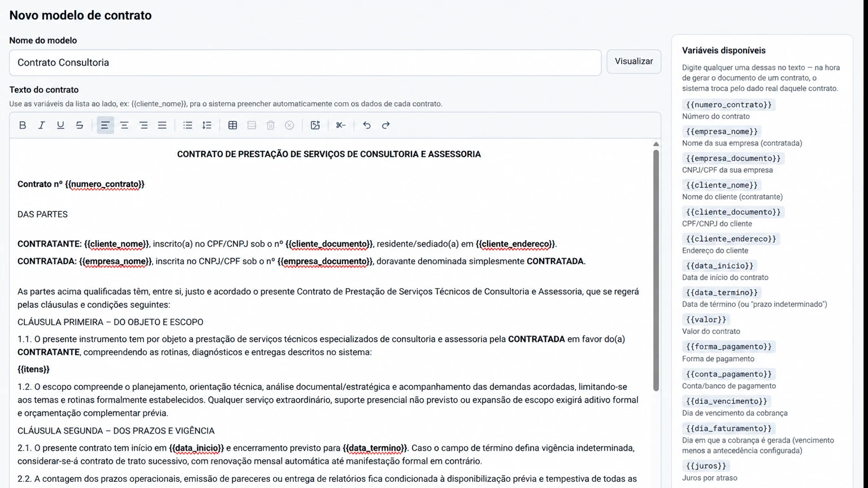
Task: Toggle bold formatting in editor toolbar
Action: pyautogui.click(x=23, y=125)
